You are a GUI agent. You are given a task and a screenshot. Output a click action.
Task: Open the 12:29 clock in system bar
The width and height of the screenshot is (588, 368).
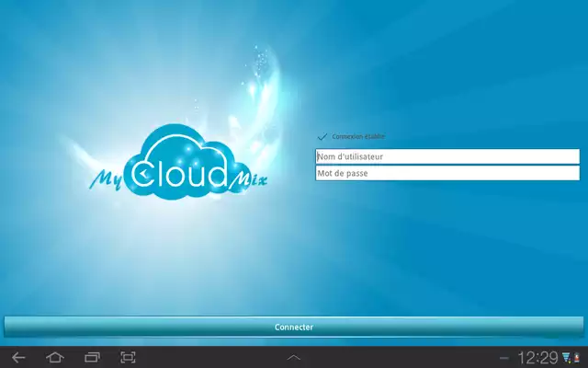tap(538, 358)
